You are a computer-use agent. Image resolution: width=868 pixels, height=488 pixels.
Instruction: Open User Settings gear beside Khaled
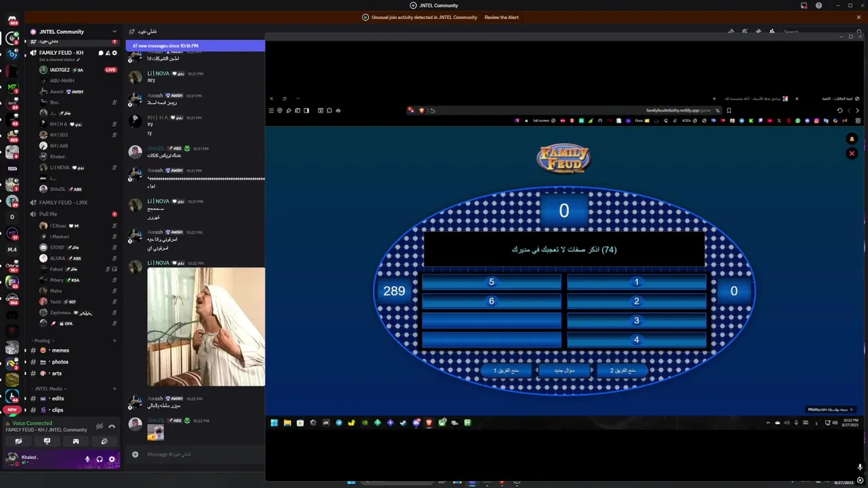tap(112, 459)
